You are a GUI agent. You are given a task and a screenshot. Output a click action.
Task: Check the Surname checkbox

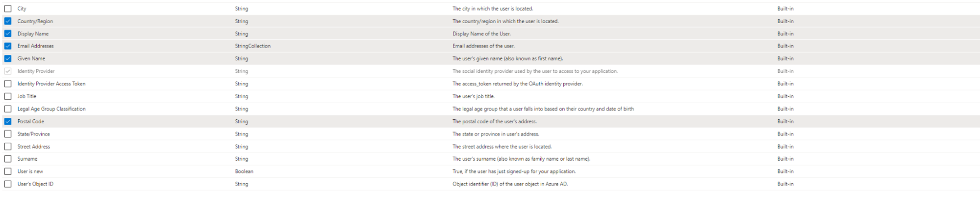click(8, 159)
